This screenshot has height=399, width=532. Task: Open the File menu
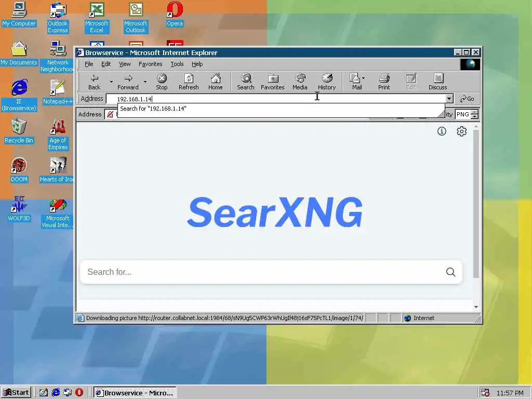(89, 64)
